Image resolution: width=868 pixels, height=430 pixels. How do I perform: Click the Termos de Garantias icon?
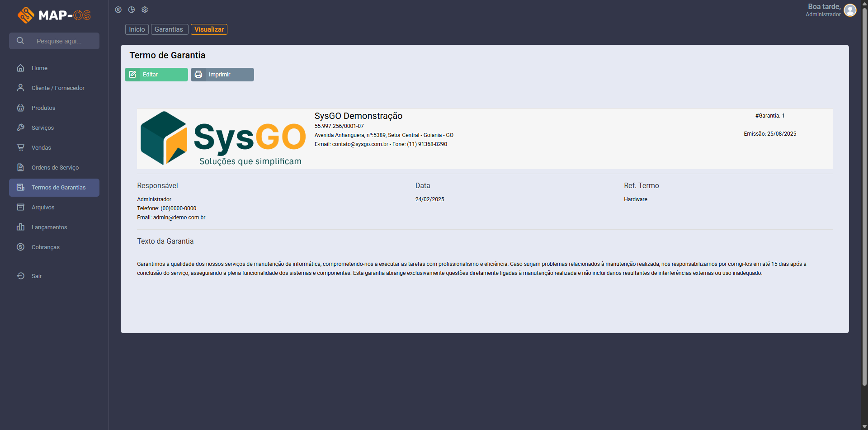[x=20, y=187]
